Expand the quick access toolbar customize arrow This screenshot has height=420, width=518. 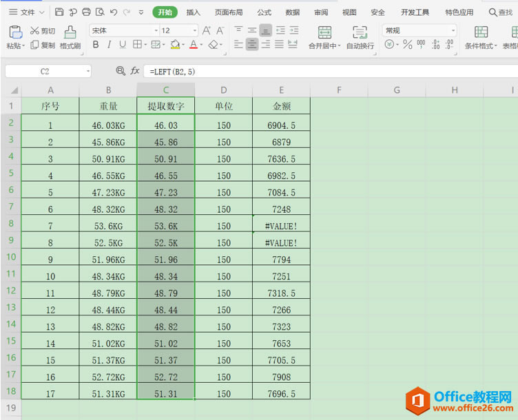(141, 12)
